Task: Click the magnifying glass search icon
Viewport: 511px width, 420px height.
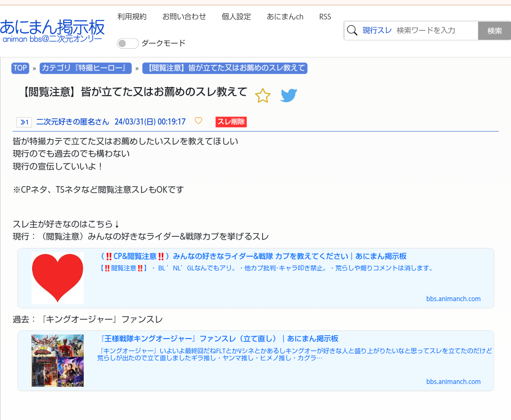Action: tap(352, 31)
